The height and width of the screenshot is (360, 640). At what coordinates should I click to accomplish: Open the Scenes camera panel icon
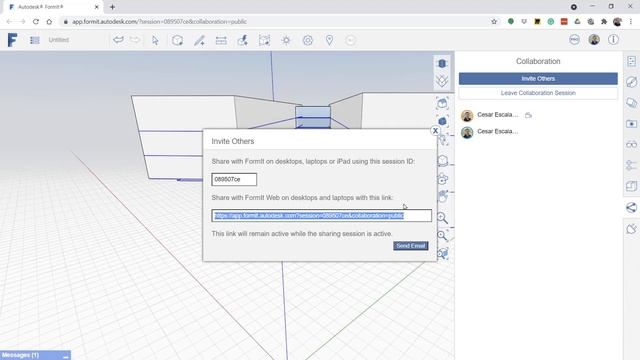point(631,124)
